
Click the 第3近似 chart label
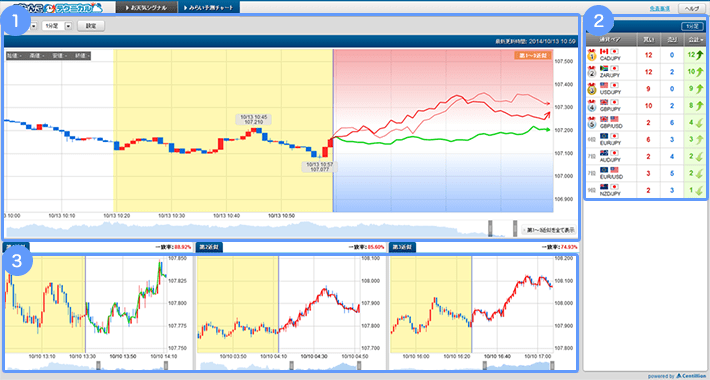pos(402,247)
